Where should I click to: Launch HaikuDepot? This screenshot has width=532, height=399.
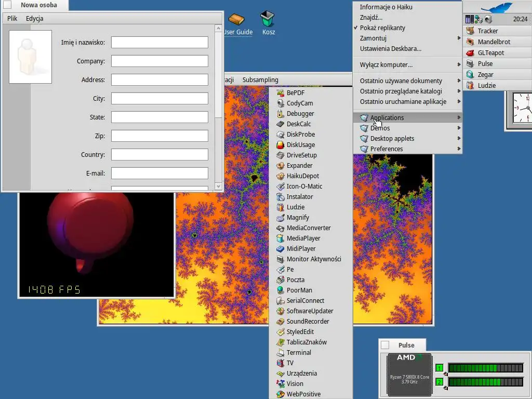(311, 176)
